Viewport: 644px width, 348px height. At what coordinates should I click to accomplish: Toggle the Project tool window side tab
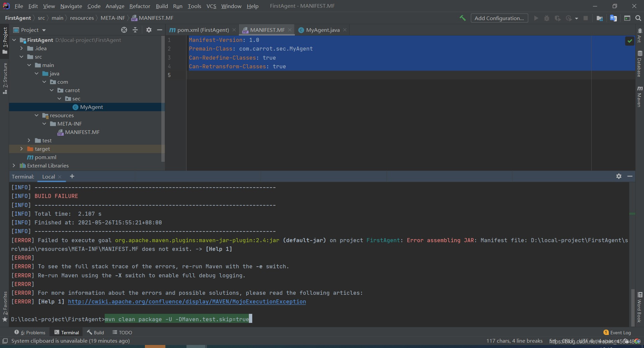coord(5,40)
